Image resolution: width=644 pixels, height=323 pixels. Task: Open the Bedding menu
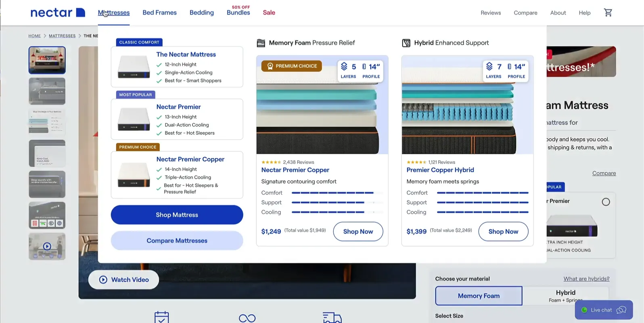coord(202,13)
